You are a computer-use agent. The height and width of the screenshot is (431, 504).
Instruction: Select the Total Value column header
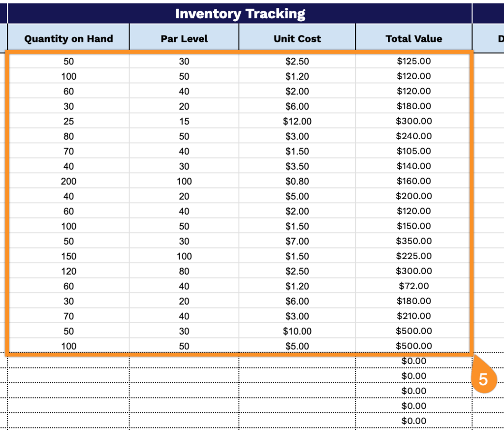click(x=414, y=39)
